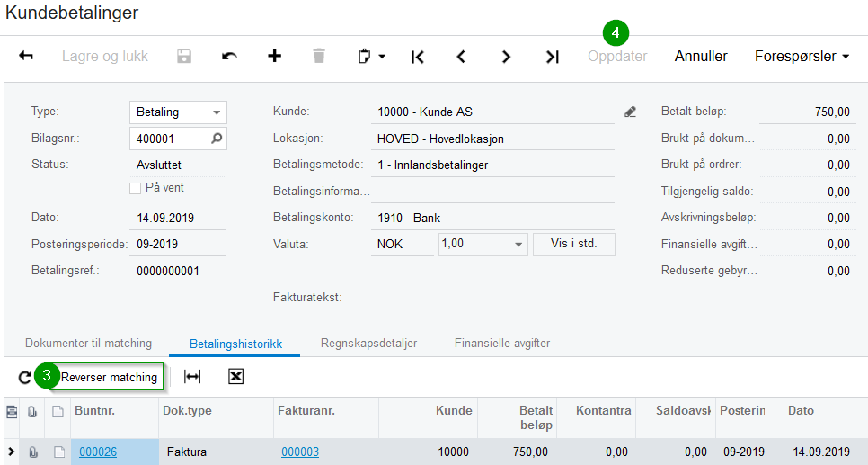The image size is (868, 465).
Task: Jump to last record icon
Action: coord(552,57)
